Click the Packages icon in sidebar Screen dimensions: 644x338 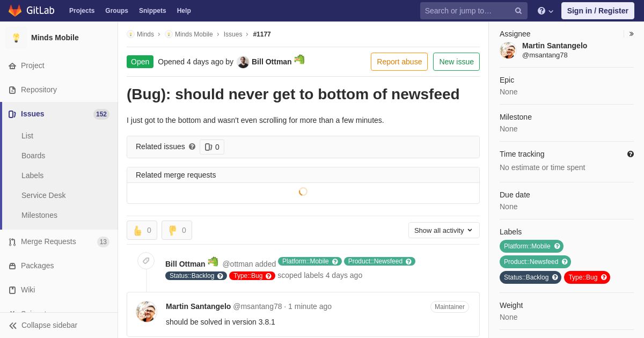(12, 266)
